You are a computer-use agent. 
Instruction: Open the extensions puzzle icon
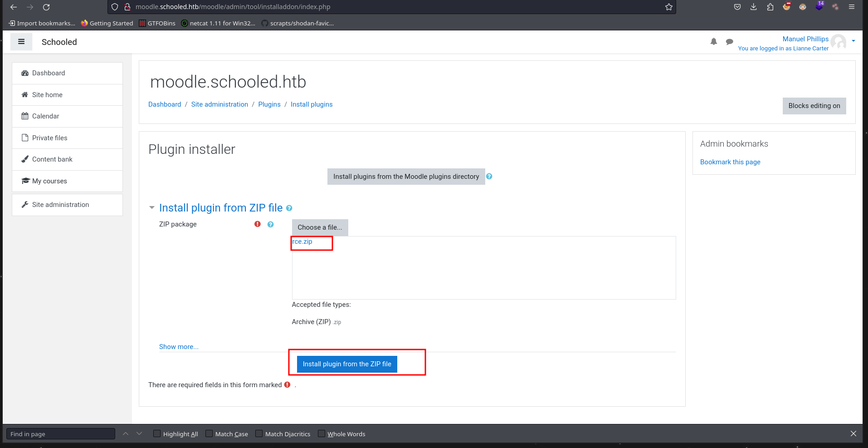point(770,7)
